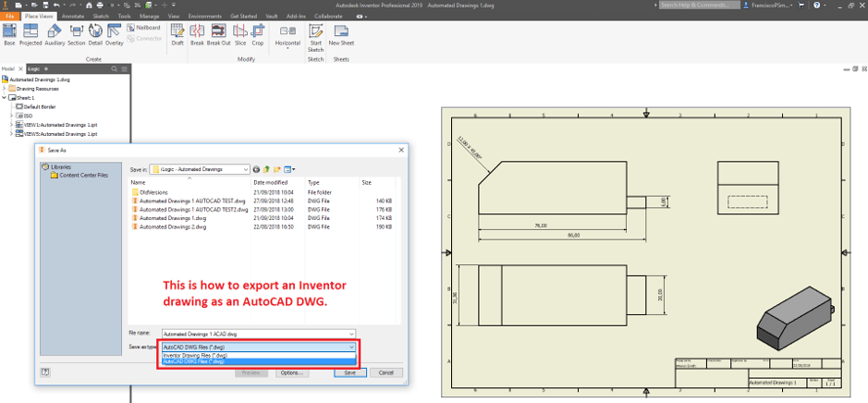Open the Help question mark menu in title bar
Image resolution: width=868 pixels, height=403 pixels.
[816, 5]
